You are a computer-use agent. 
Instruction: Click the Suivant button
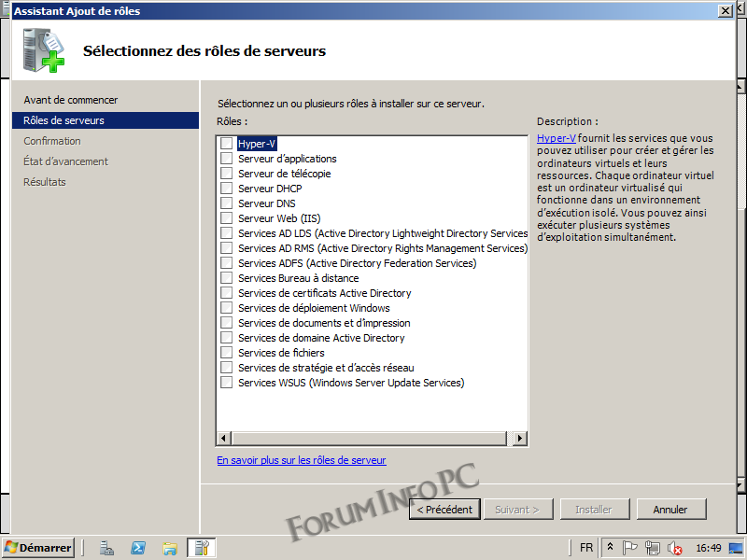[x=518, y=510]
